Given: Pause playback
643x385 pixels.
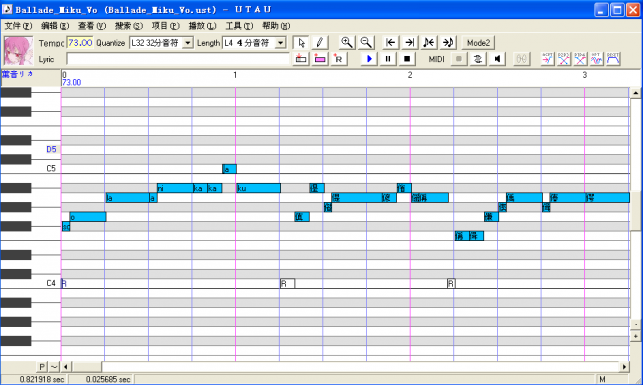Looking at the screenshot, I should click(x=388, y=59).
